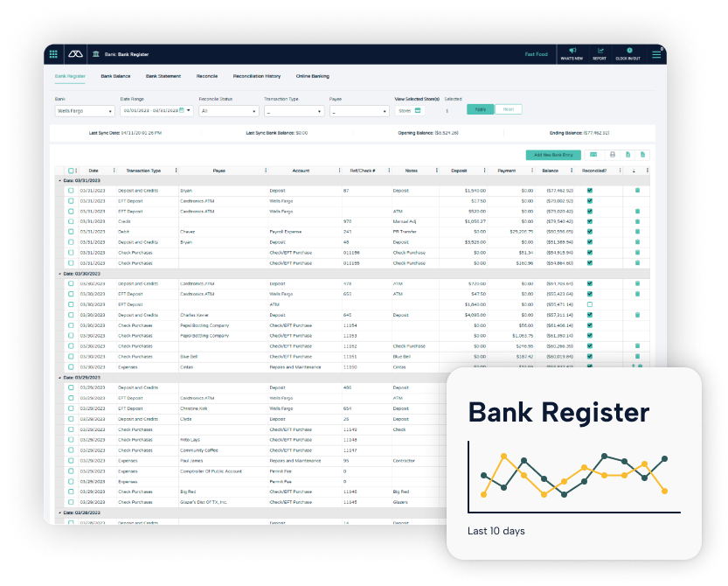This screenshot has height=586, width=728.
Task: Toggle Reconciled checkbox in Blue Bell row
Action: point(590,357)
